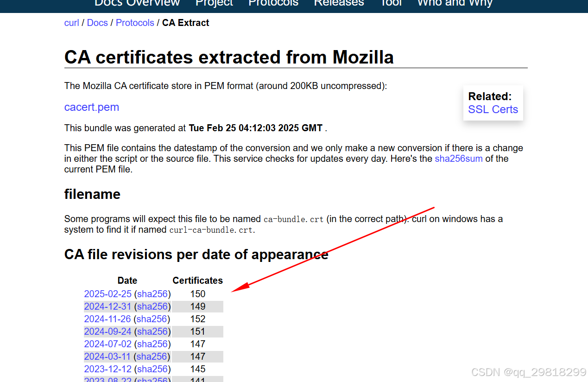
Task: Click the 'ca-bundle.crt' monospace filename
Action: [294, 219]
